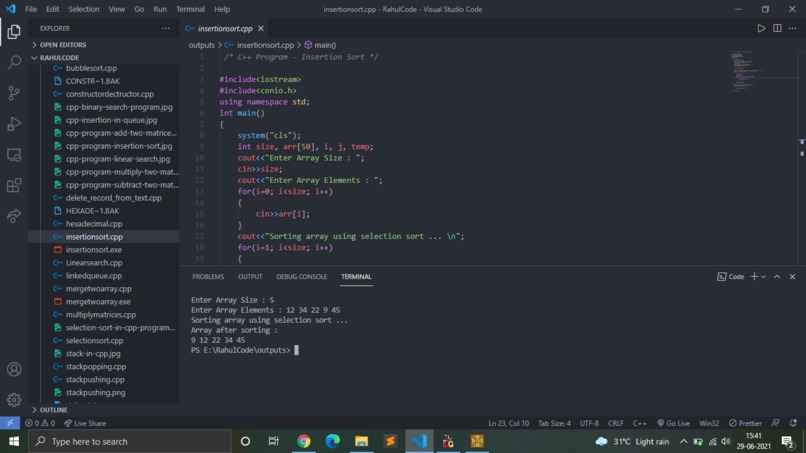Close the insertionsort.cpp editor tab
The height and width of the screenshot is (453, 806).
point(261,28)
